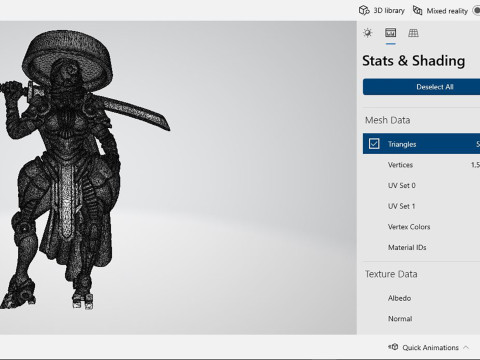This screenshot has width=480, height=360.
Task: Select the Normal texture row
Action: [421, 319]
